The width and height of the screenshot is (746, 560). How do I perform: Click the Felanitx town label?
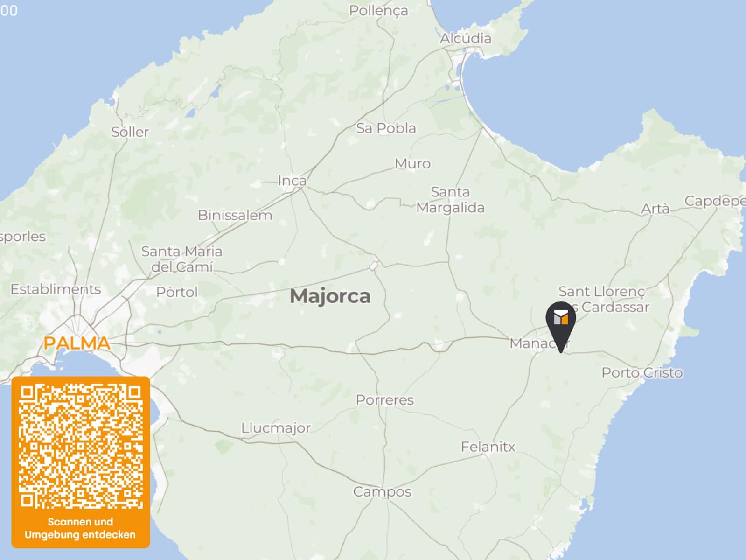click(x=488, y=447)
